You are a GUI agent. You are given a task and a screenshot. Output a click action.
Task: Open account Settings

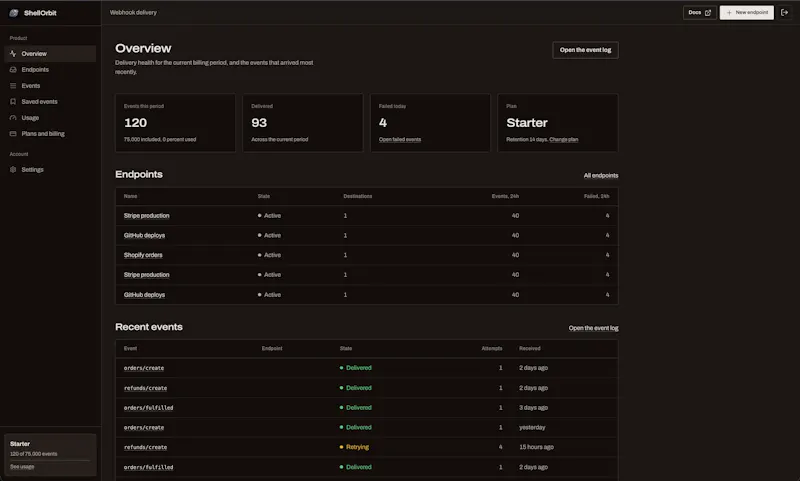(x=50, y=169)
